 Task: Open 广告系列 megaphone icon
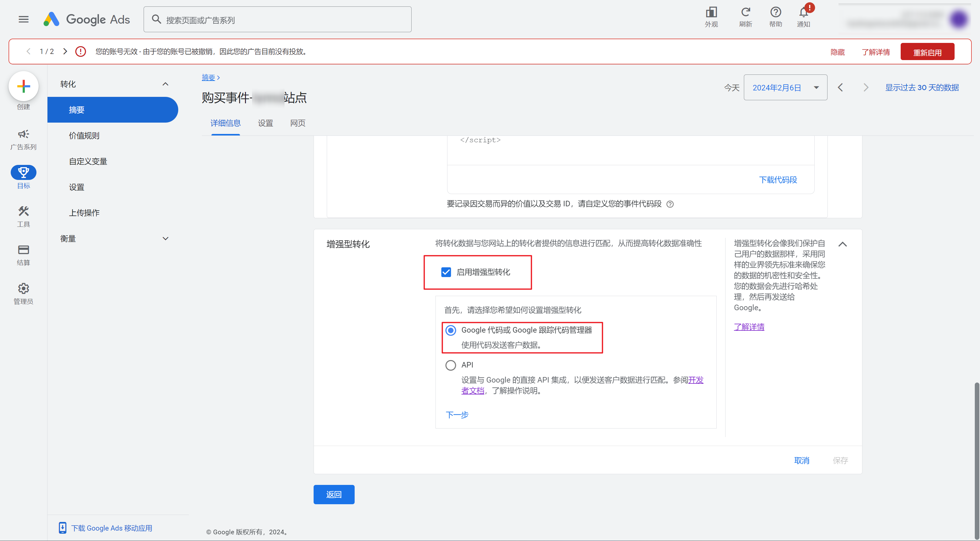pos(24,134)
